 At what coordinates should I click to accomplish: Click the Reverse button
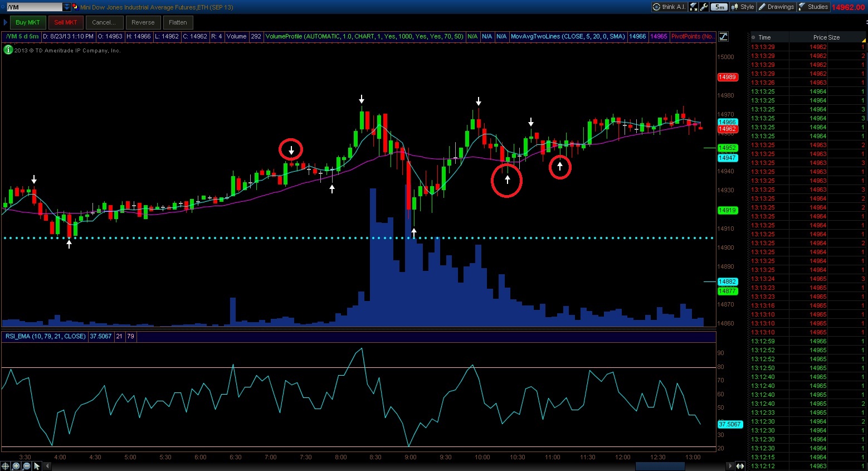[x=143, y=22]
